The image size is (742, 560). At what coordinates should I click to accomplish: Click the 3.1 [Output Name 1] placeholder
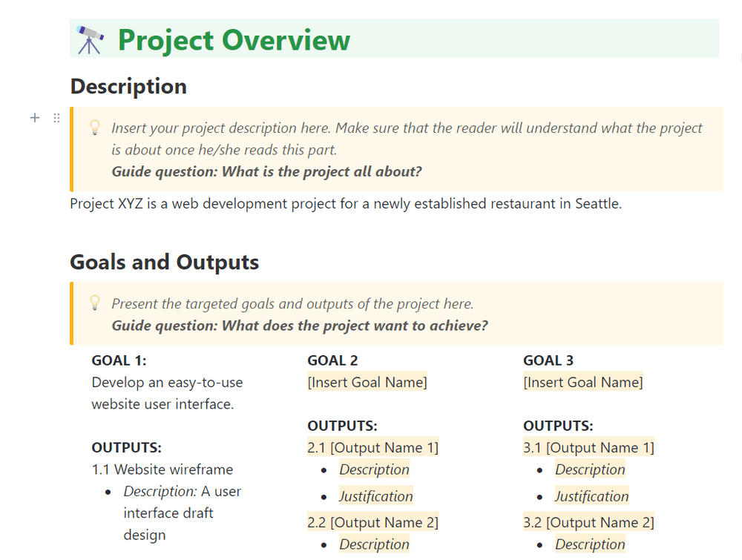coord(588,447)
